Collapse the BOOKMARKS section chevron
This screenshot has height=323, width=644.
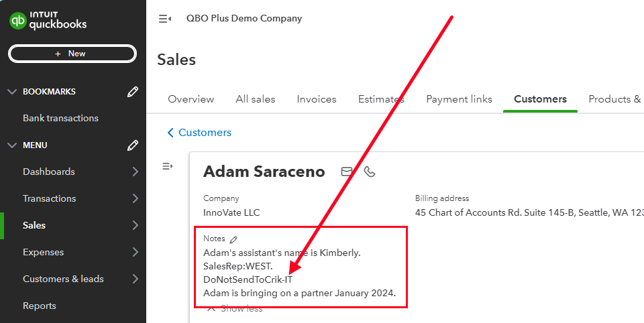pyautogui.click(x=11, y=92)
